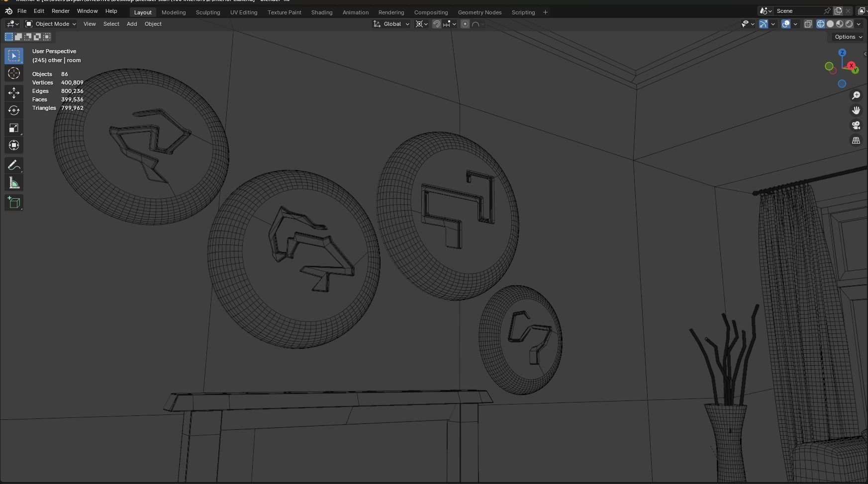This screenshot has height=484, width=868.
Task: Pick the Rotate tool
Action: tap(14, 110)
